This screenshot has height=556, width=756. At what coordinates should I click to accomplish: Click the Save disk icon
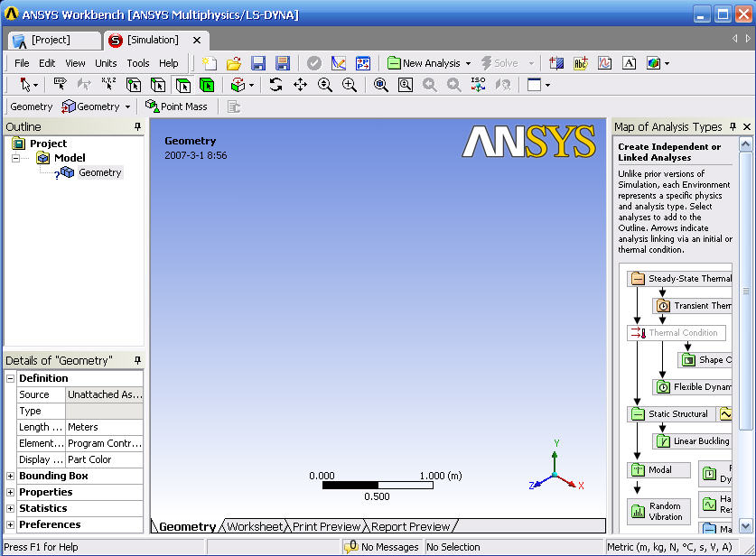pos(258,63)
